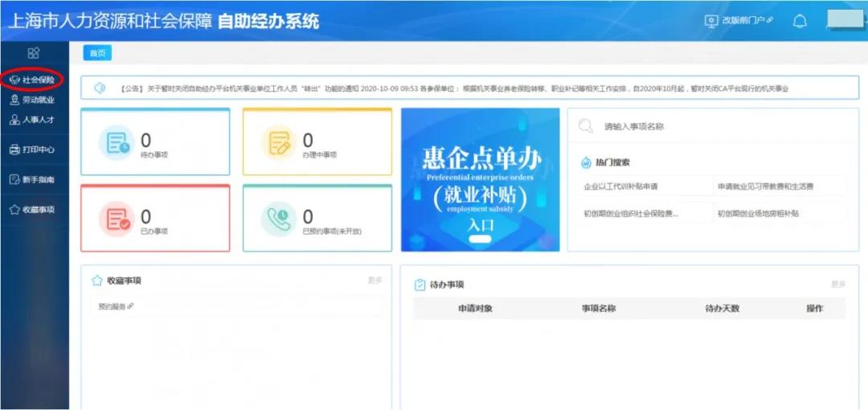
Task: Select 初创期创业场地房租补贴 hot search
Action: pyautogui.click(x=759, y=213)
